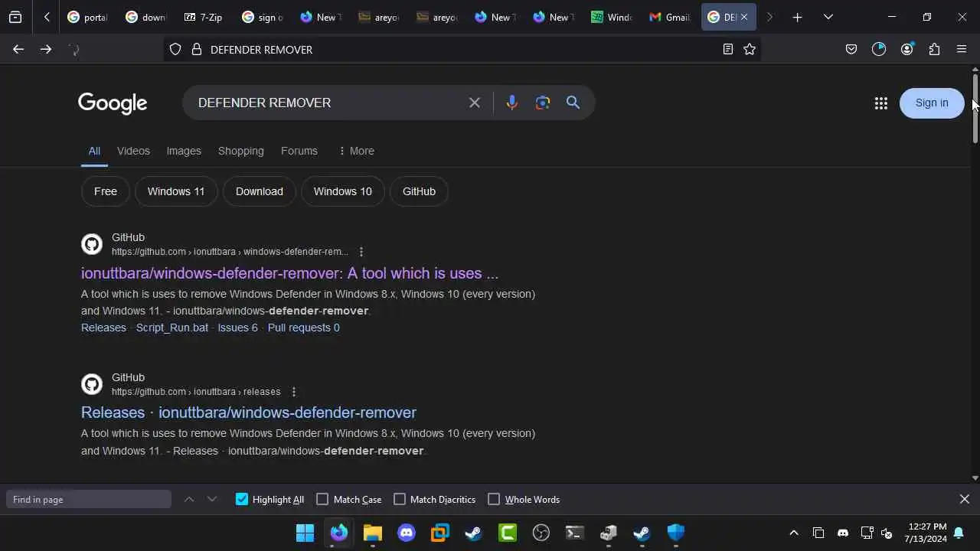
Task: Start voice search with microphone icon
Action: (512, 103)
